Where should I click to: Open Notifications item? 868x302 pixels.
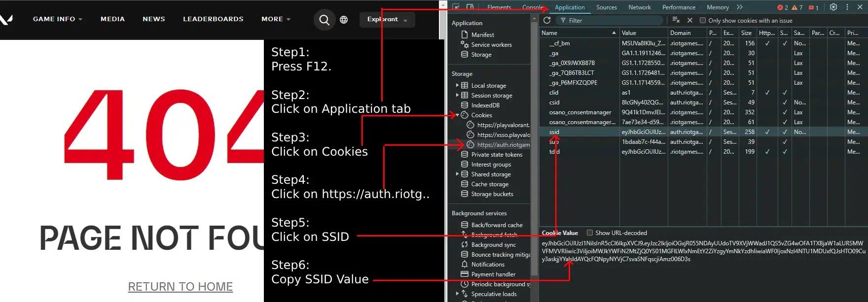488,265
